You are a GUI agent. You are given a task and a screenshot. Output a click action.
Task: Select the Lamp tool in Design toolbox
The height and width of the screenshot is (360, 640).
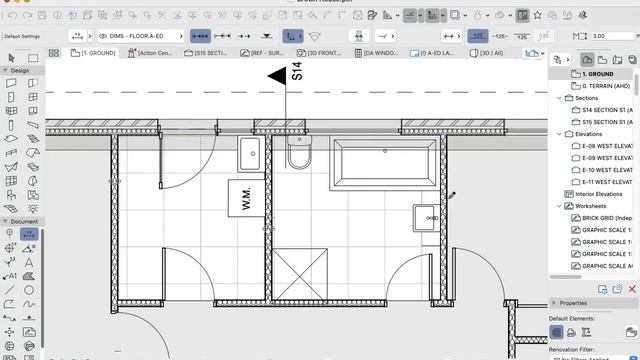pyautogui.click(x=33, y=209)
